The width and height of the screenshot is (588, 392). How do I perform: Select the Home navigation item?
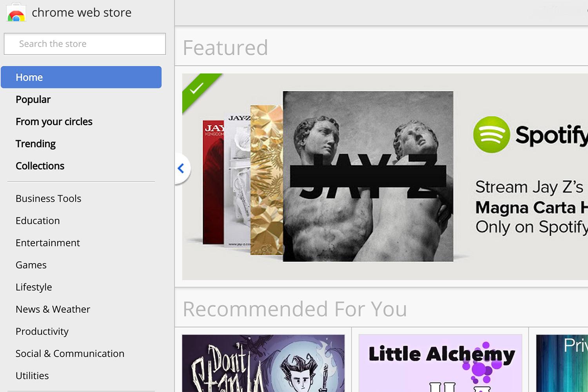coord(81,77)
